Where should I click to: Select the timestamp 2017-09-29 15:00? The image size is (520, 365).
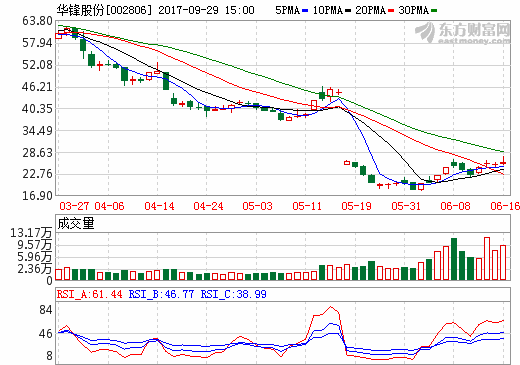click(x=206, y=10)
